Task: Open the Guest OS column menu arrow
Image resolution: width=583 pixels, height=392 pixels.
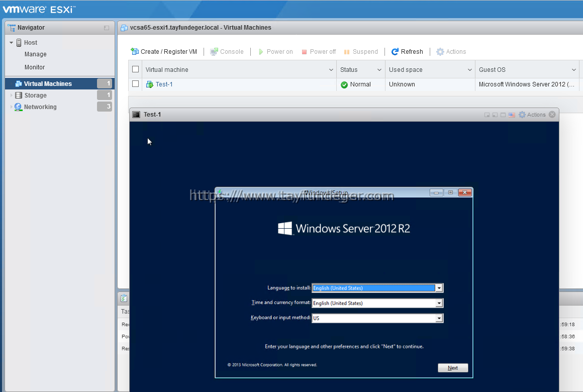Action: (574, 70)
